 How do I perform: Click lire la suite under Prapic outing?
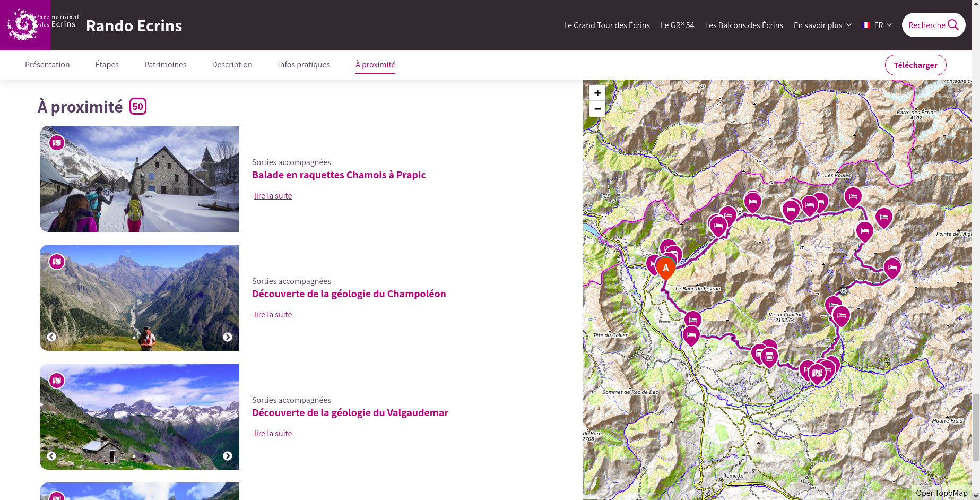[273, 196]
